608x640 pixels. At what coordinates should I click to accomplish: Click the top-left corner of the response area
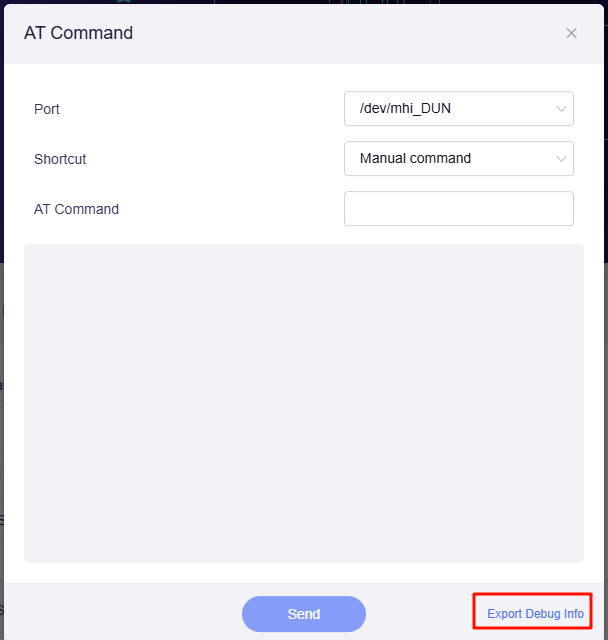(x=36, y=256)
